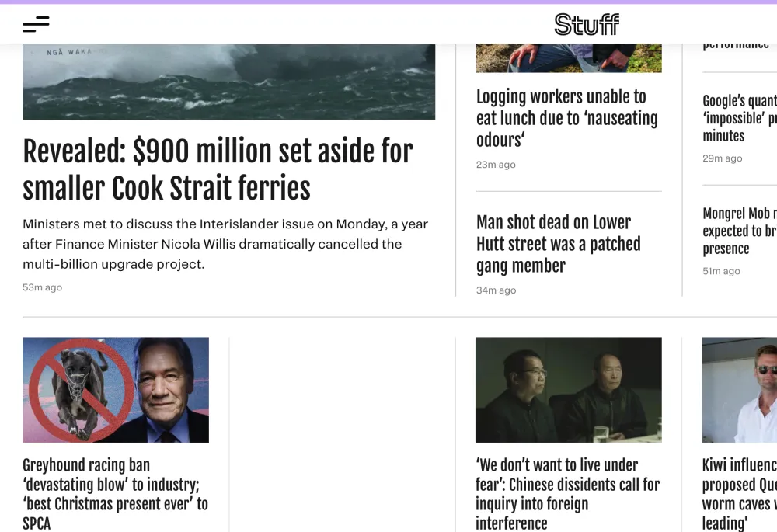This screenshot has height=532, width=777.
Task: Click the greyhound racing ban thumbnail
Action: 116,390
